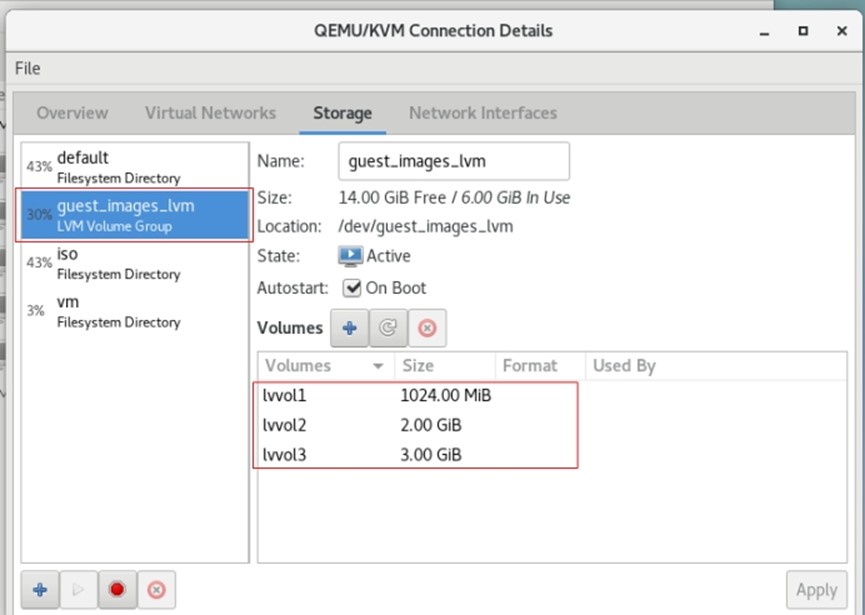Select the iso storage pool
This screenshot has width=865, height=615.
pyautogui.click(x=135, y=263)
